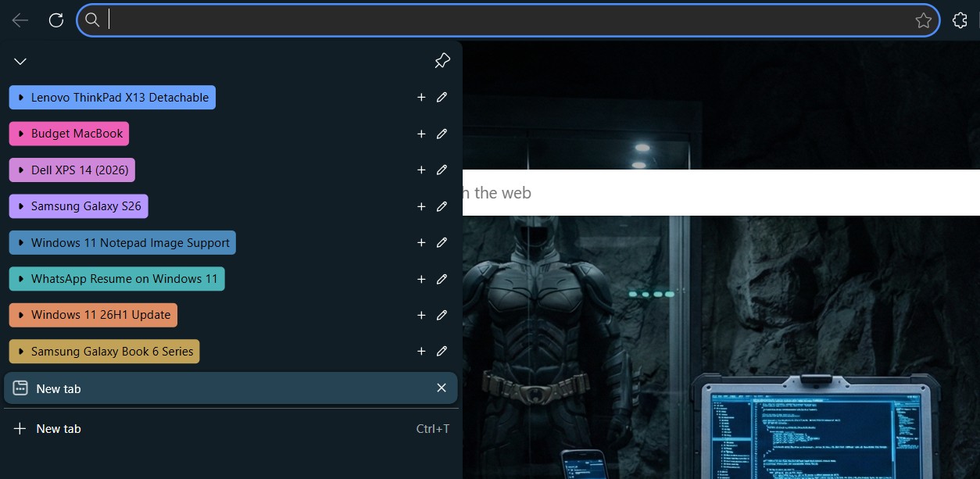
Task: Open the Extensions puzzle-piece icon
Action: [x=960, y=20]
